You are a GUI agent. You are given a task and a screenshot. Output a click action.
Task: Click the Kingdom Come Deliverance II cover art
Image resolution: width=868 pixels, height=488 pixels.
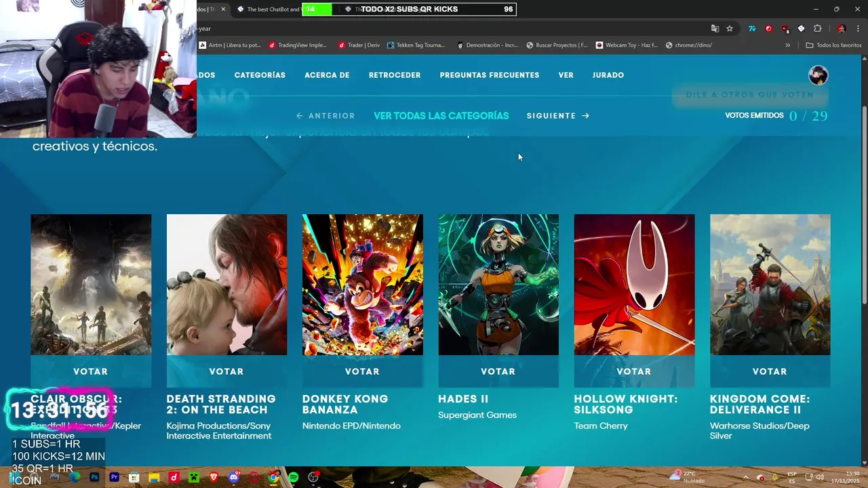[770, 285]
